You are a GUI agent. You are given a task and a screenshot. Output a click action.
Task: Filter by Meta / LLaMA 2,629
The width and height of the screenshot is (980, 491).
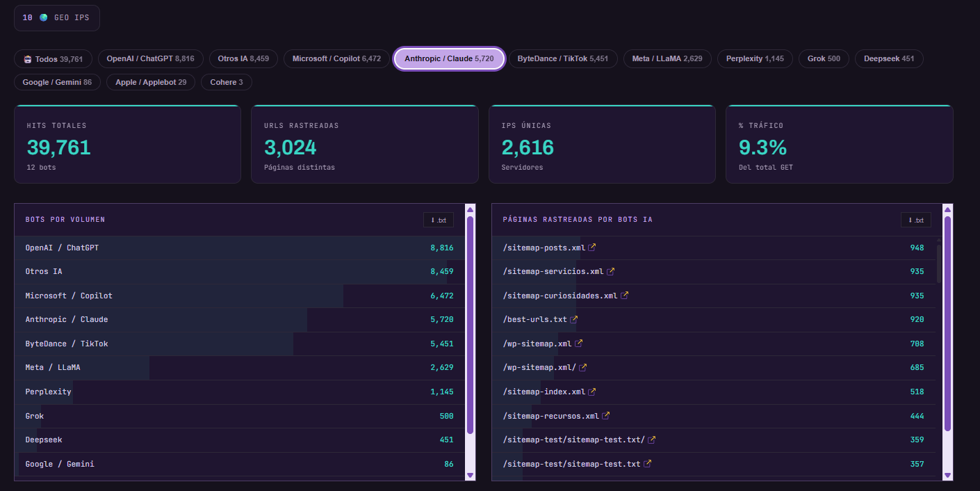pyautogui.click(x=667, y=59)
